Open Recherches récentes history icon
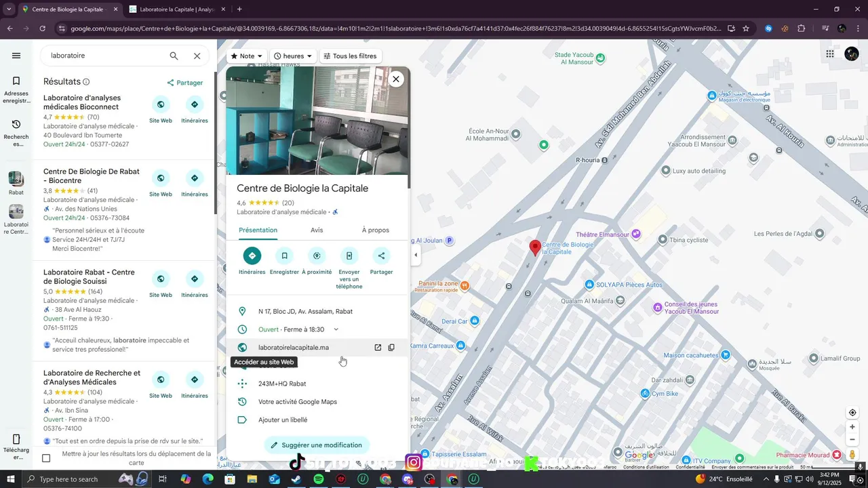868x488 pixels. point(16,133)
